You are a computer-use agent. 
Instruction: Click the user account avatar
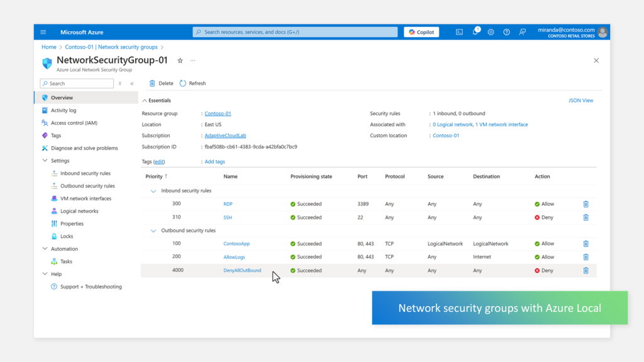click(x=602, y=32)
